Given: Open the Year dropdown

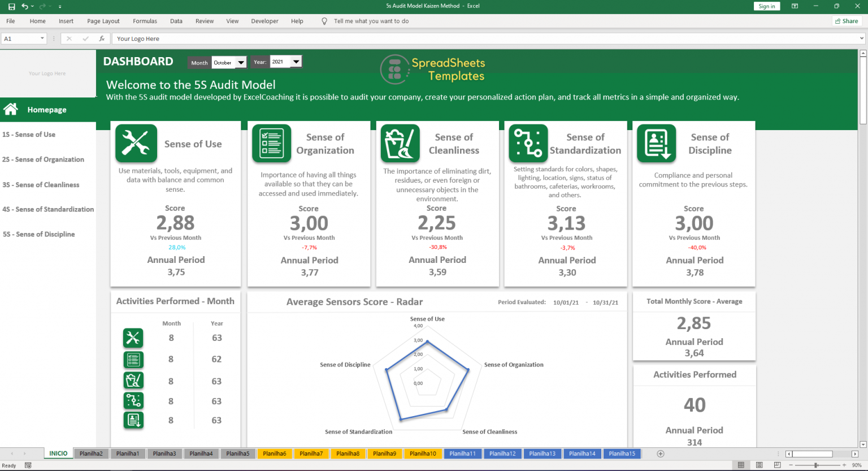Looking at the screenshot, I should 295,61.
